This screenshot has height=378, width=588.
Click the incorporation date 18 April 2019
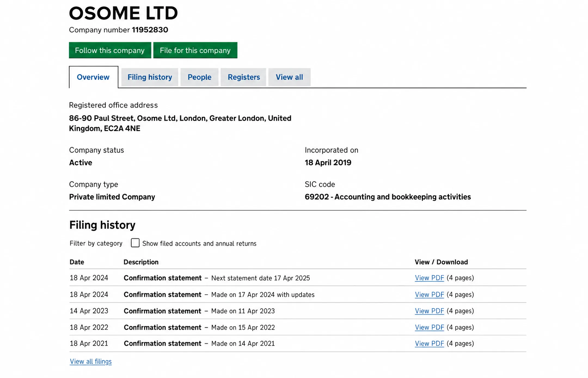pyautogui.click(x=328, y=163)
